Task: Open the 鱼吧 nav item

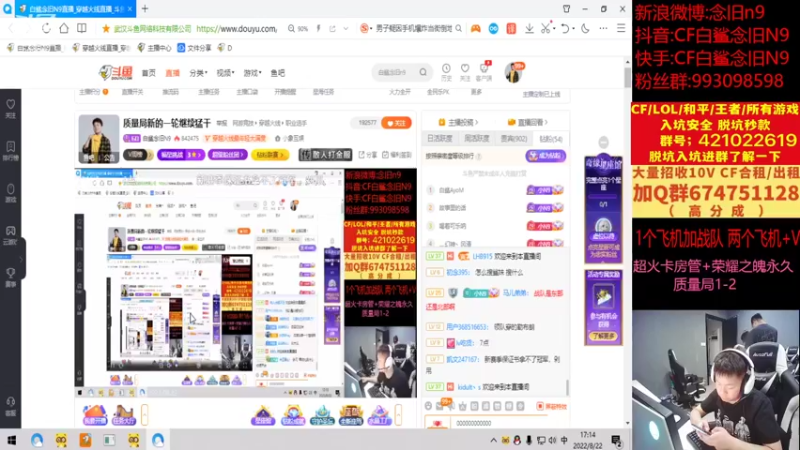Action: point(278,73)
